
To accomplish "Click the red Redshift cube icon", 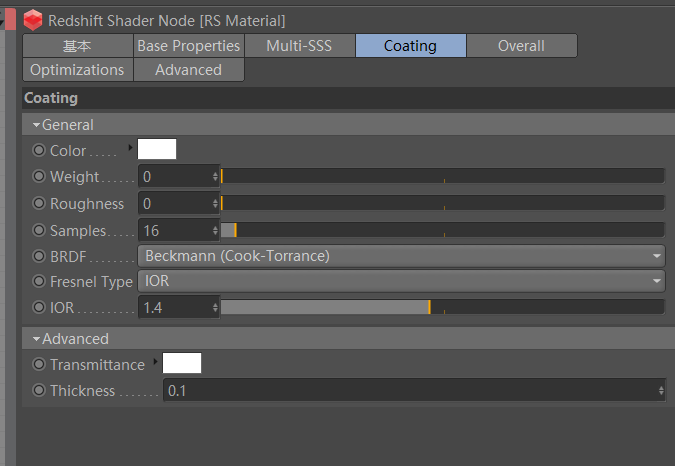I will 33,20.
